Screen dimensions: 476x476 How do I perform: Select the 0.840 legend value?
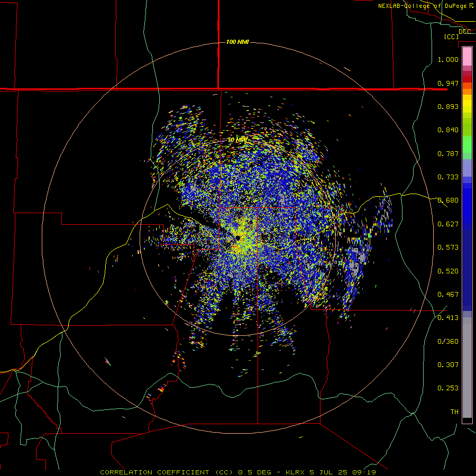coord(448,130)
